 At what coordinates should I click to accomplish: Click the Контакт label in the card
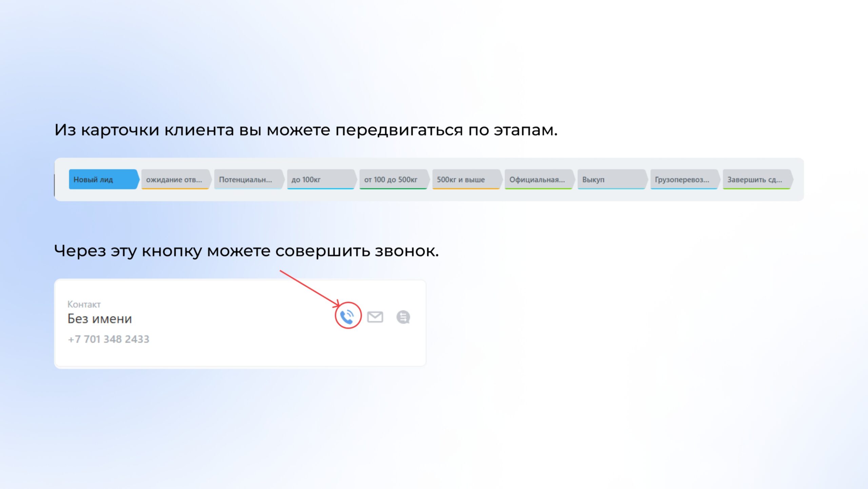click(84, 304)
